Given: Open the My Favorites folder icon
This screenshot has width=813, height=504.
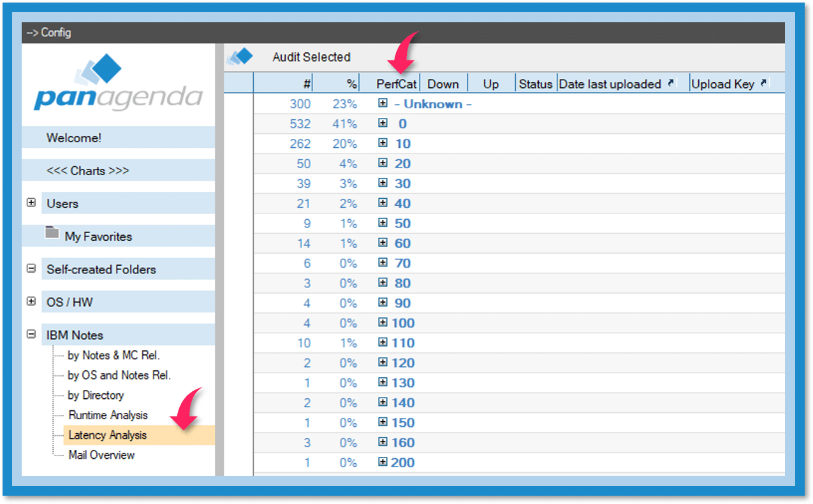Looking at the screenshot, I should 52,234.
